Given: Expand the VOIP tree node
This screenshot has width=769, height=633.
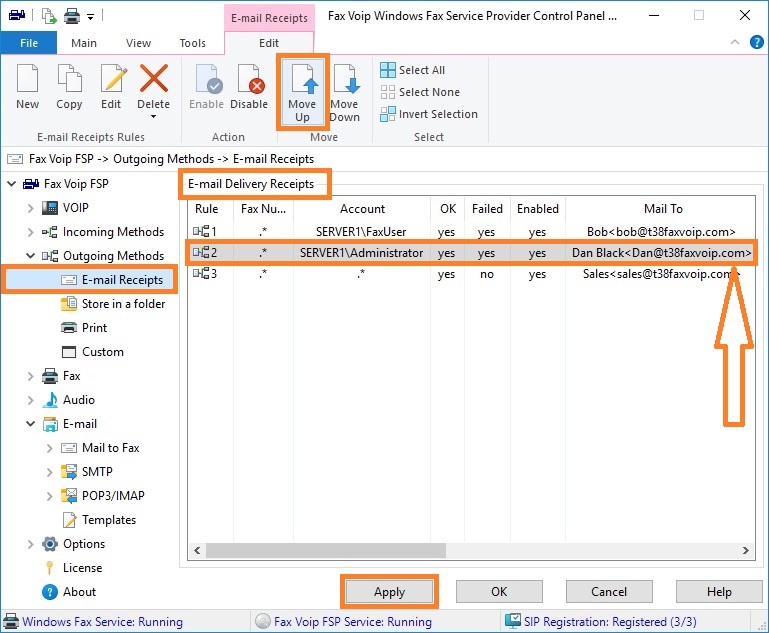Looking at the screenshot, I should pos(30,208).
